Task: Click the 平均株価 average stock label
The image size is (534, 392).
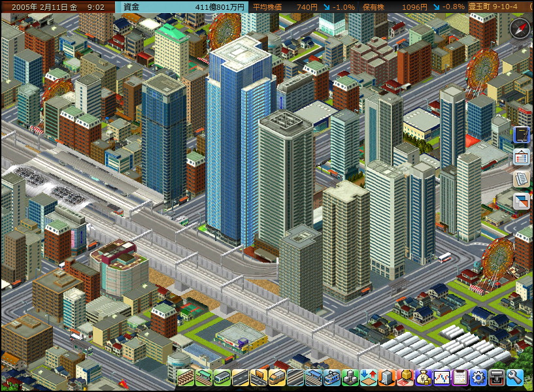Action: [267, 7]
